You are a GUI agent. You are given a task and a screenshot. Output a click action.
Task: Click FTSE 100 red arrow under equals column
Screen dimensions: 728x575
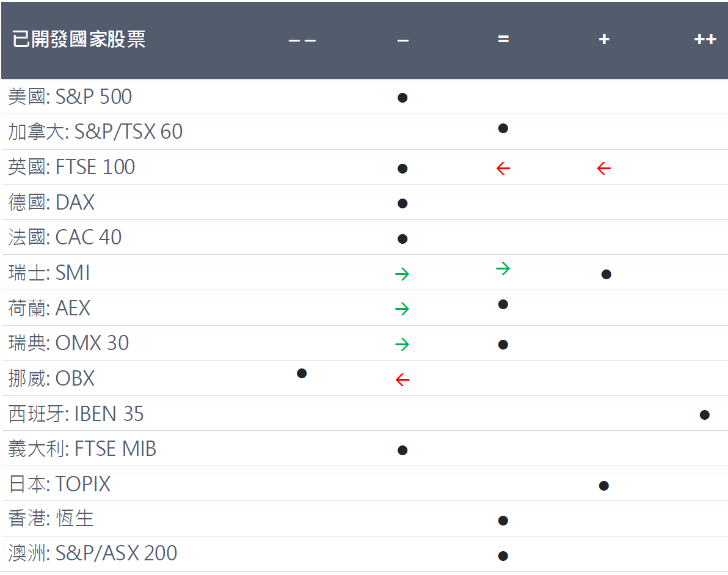pos(503,167)
